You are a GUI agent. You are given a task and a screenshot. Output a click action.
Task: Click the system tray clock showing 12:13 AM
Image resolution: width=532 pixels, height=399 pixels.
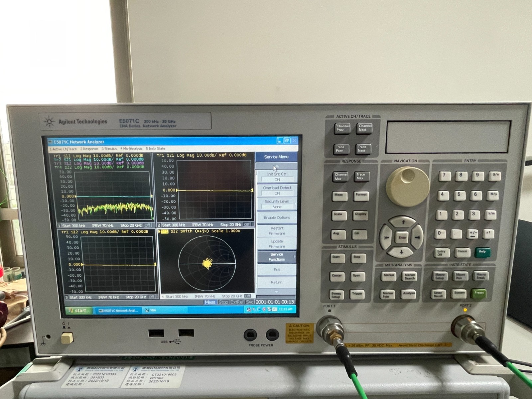[285, 309]
